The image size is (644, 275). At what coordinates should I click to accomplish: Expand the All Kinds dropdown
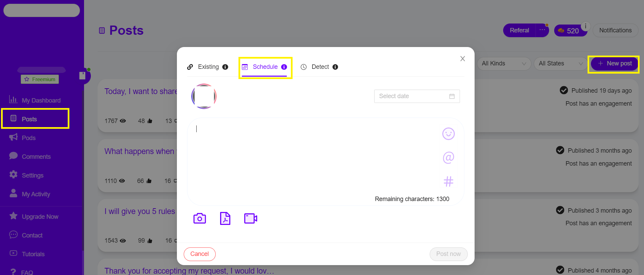pyautogui.click(x=503, y=64)
